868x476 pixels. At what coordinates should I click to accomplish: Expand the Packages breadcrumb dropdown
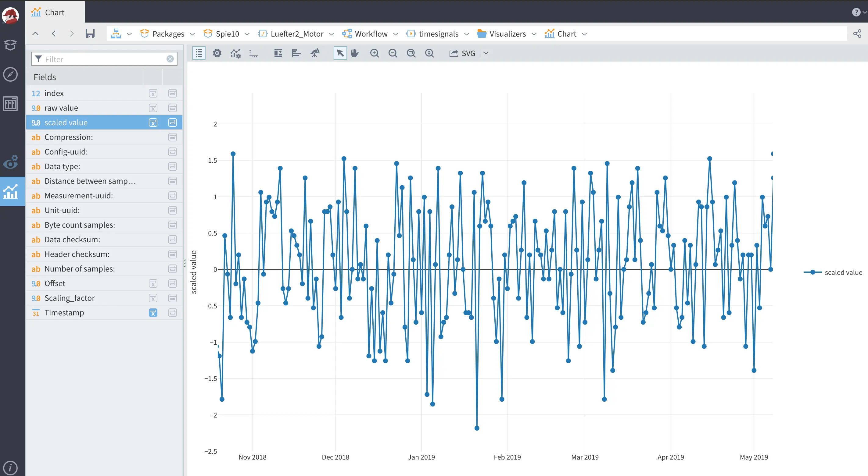192,34
